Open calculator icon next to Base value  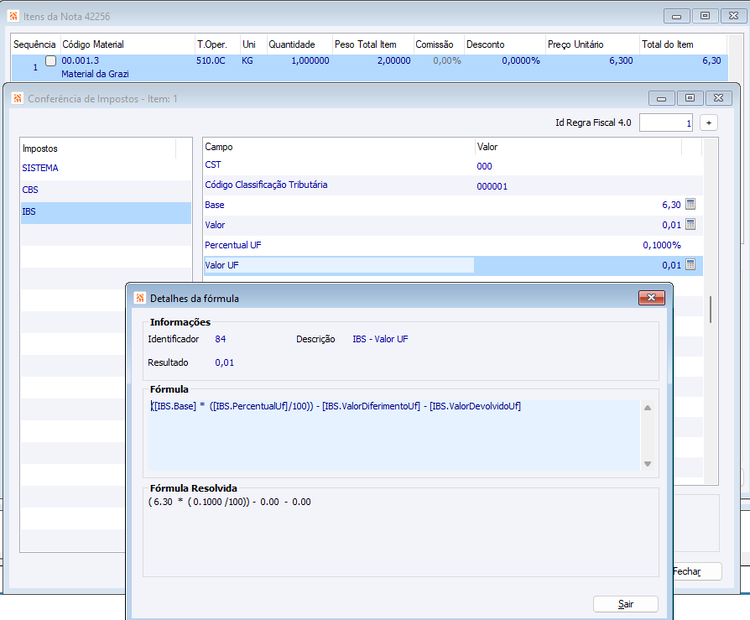(690, 204)
